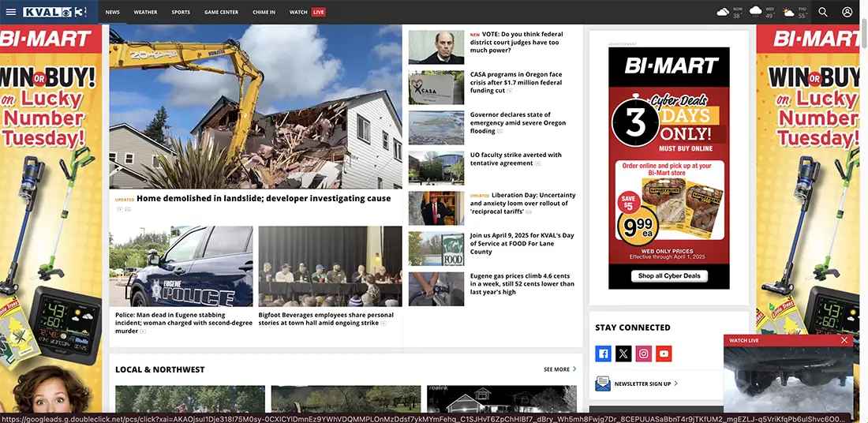Open the Sports menu item
Viewport: 868px width, 423px height.
point(181,12)
